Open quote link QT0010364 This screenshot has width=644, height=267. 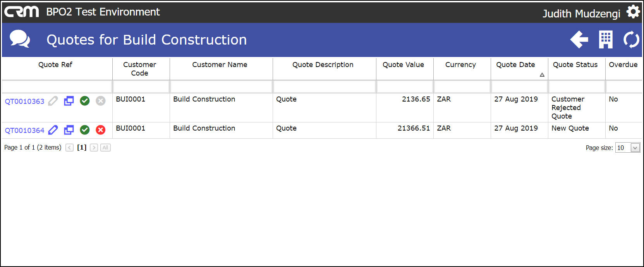[x=24, y=130]
